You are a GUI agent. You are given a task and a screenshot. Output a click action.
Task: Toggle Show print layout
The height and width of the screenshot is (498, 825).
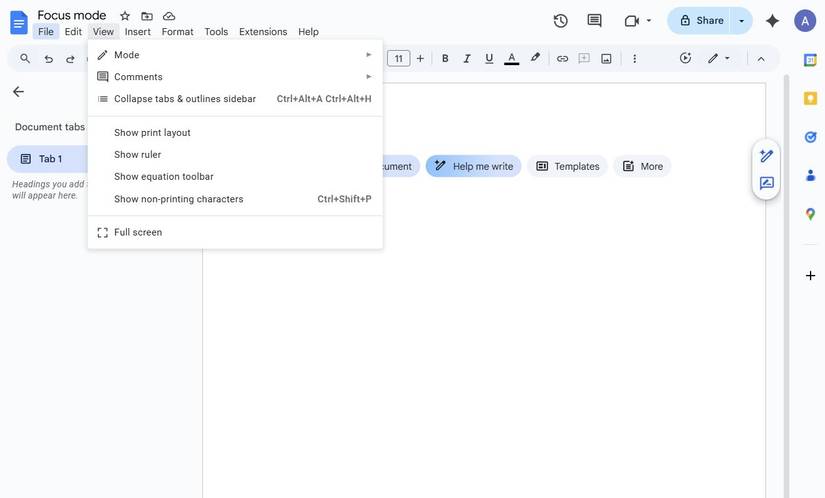pyautogui.click(x=235, y=133)
